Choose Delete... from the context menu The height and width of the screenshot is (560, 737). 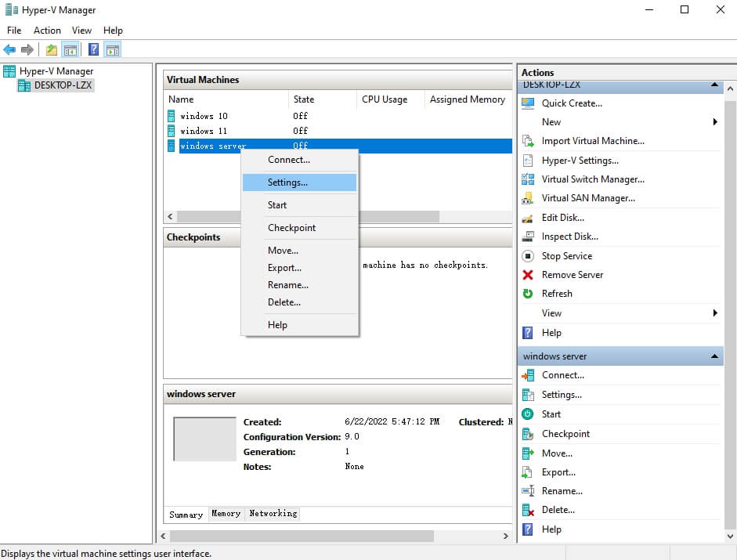(299, 302)
